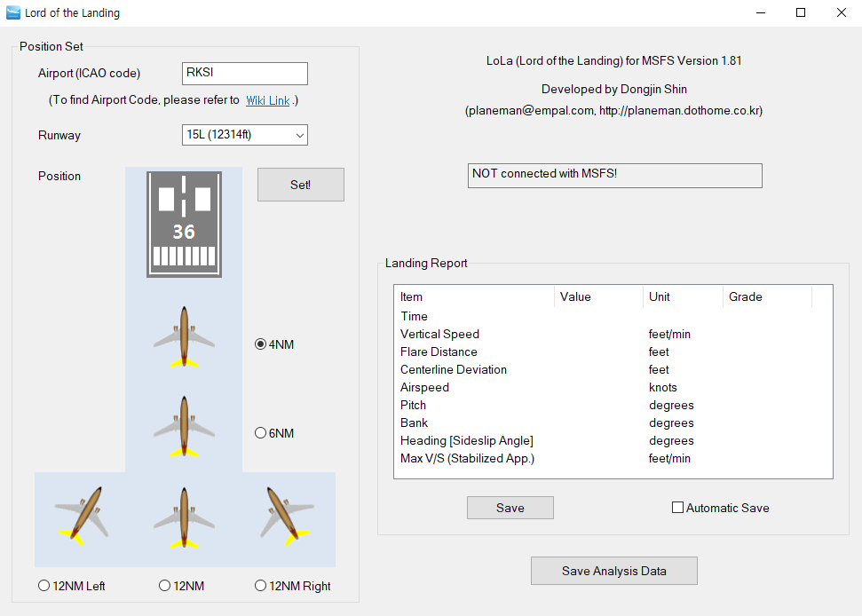The width and height of the screenshot is (862, 616).
Task: Click the Save Analysis Data button
Action: (614, 571)
